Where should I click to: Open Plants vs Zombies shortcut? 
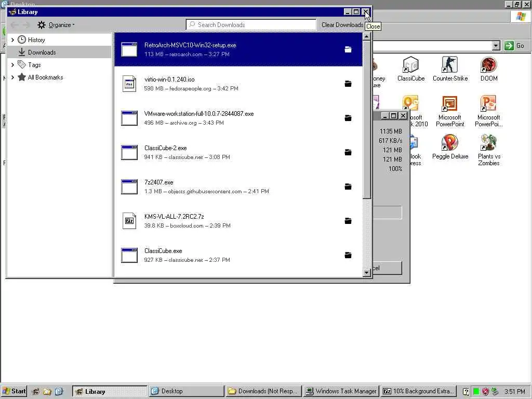click(x=488, y=150)
